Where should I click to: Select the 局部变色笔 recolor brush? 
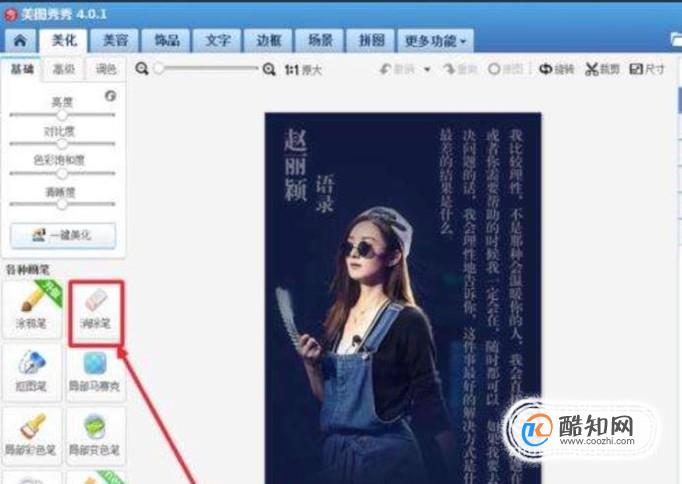point(95,436)
